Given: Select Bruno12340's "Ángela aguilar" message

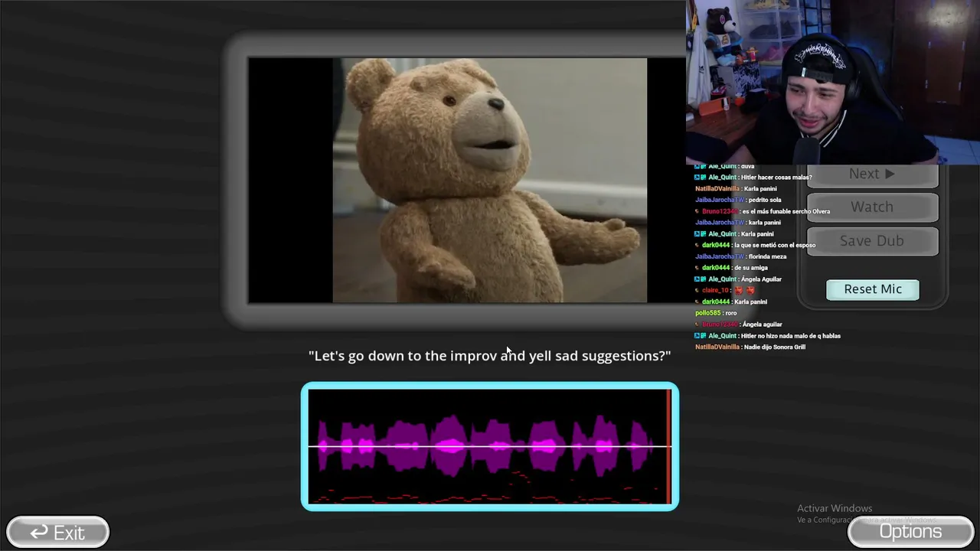Looking at the screenshot, I should (x=738, y=324).
